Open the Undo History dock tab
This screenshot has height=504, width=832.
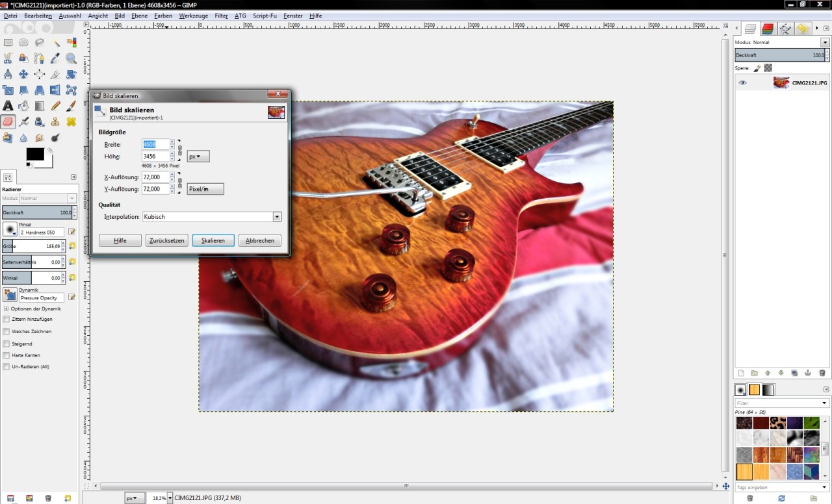coord(803,29)
